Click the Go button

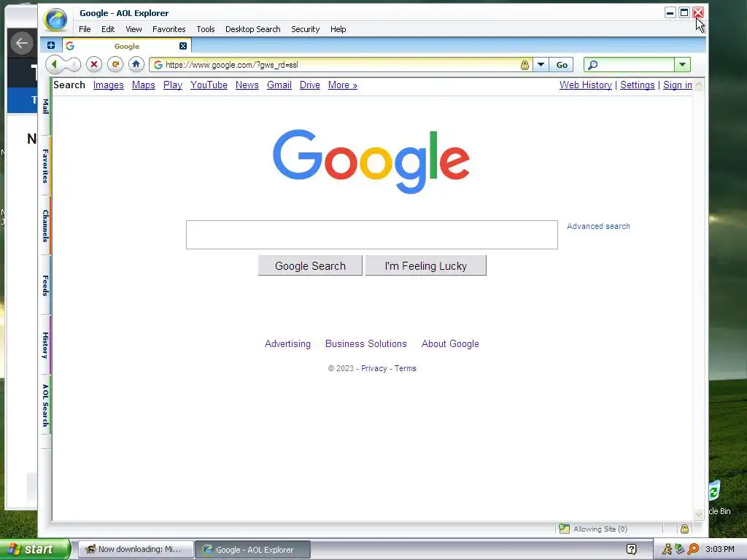(x=562, y=65)
